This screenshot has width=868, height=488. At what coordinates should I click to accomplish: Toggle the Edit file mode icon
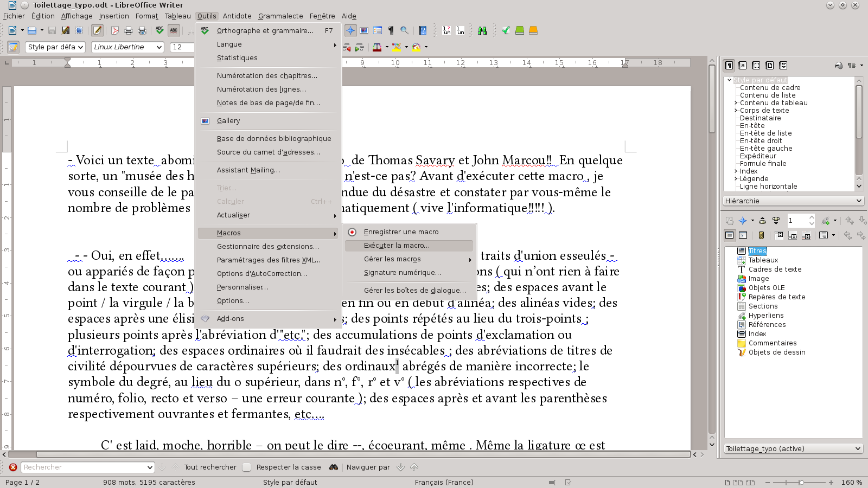pos(97,31)
